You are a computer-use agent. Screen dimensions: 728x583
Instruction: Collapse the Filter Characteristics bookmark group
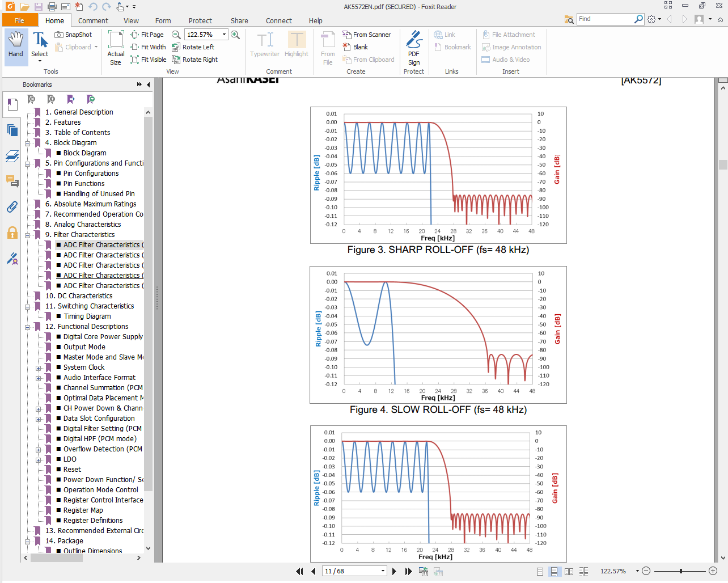point(27,235)
